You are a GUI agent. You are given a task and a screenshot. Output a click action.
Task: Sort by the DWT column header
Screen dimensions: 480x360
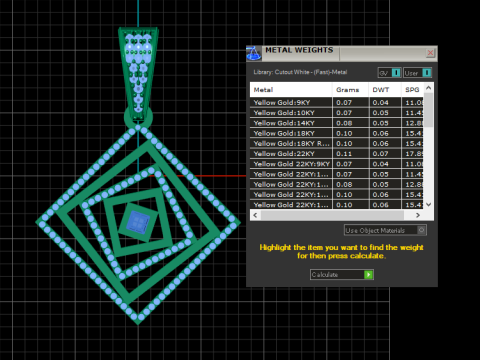[x=385, y=90]
